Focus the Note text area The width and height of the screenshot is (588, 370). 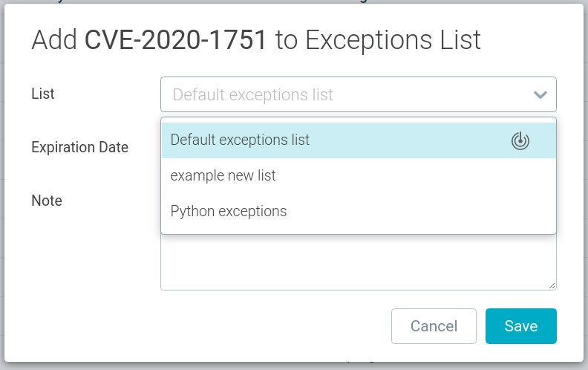pos(359,262)
